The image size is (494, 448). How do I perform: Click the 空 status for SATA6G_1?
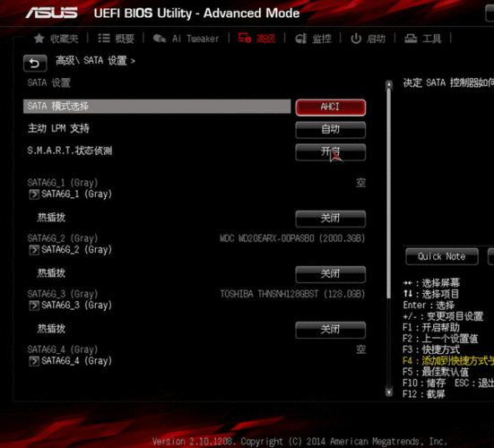[x=361, y=183]
